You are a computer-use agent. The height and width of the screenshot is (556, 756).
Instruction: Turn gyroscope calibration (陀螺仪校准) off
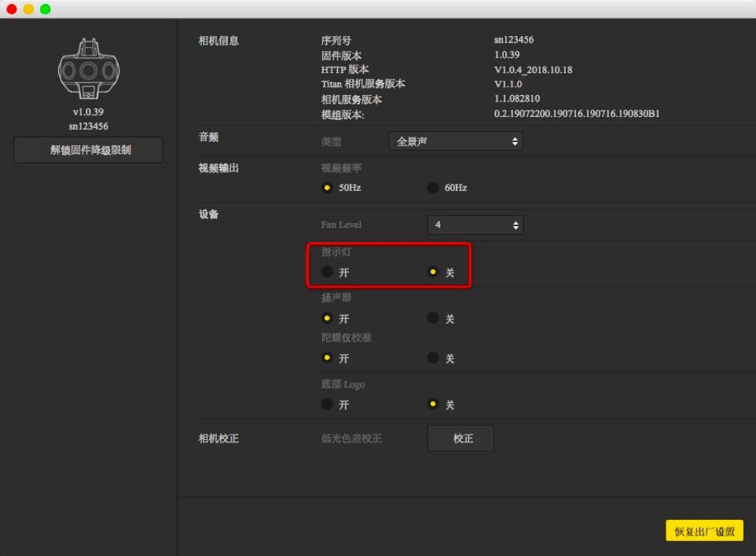pyautogui.click(x=433, y=357)
